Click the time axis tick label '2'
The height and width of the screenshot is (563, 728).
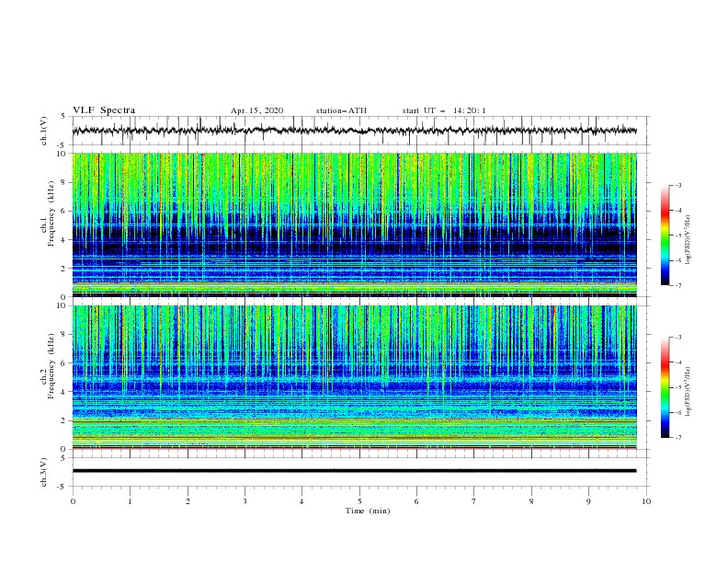[x=188, y=501]
